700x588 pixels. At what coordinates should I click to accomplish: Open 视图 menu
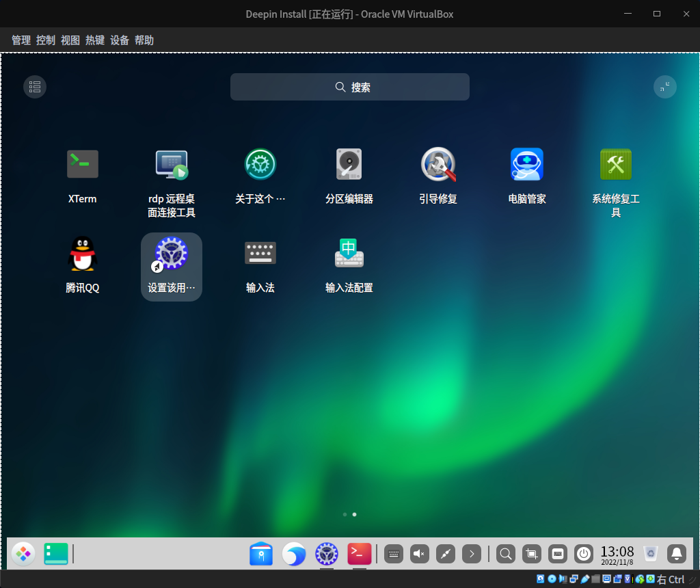pos(70,40)
